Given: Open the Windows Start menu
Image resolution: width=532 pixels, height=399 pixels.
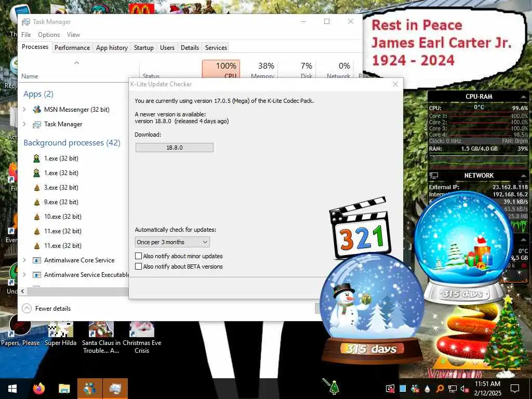Looking at the screenshot, I should click(12, 389).
